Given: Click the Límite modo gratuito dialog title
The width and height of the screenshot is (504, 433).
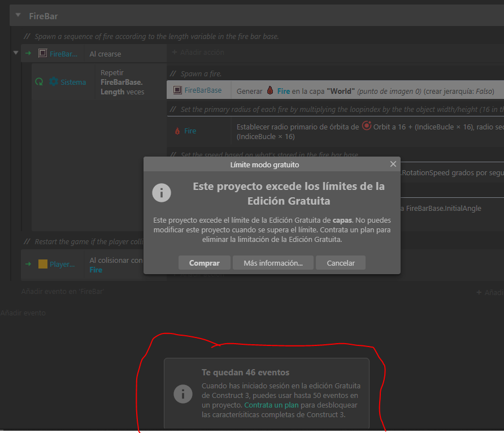Looking at the screenshot, I should (x=264, y=164).
